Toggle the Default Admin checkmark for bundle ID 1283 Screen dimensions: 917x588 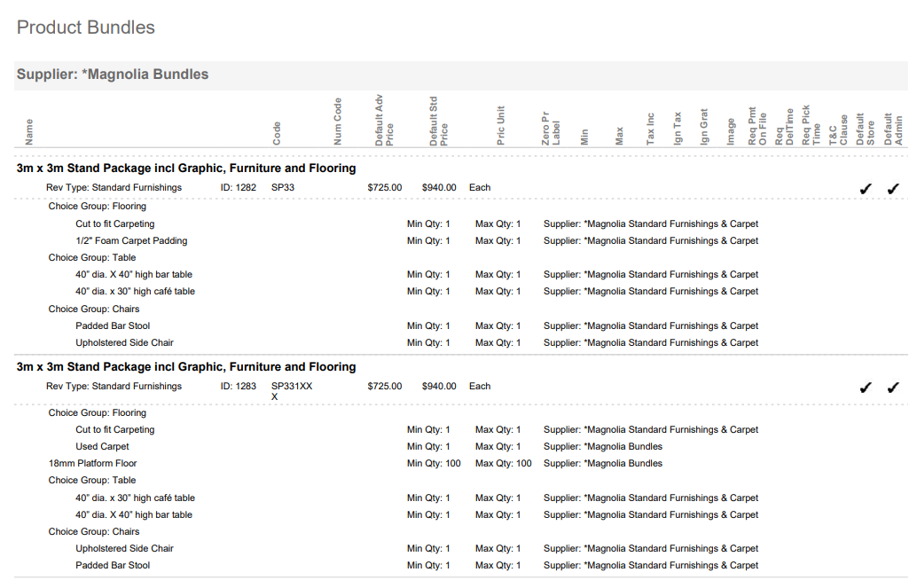pyautogui.click(x=893, y=387)
